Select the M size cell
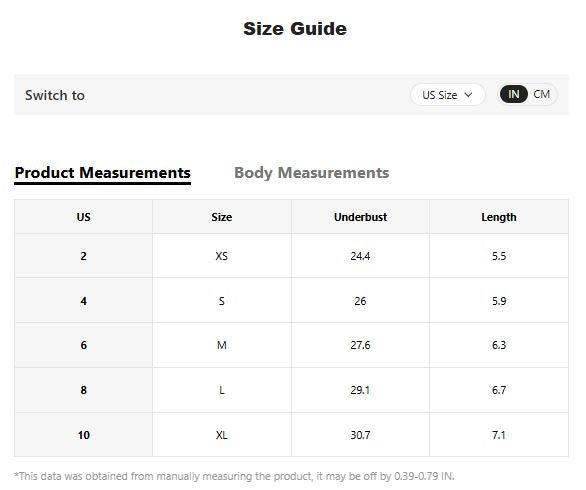The image size is (586, 490). click(222, 345)
